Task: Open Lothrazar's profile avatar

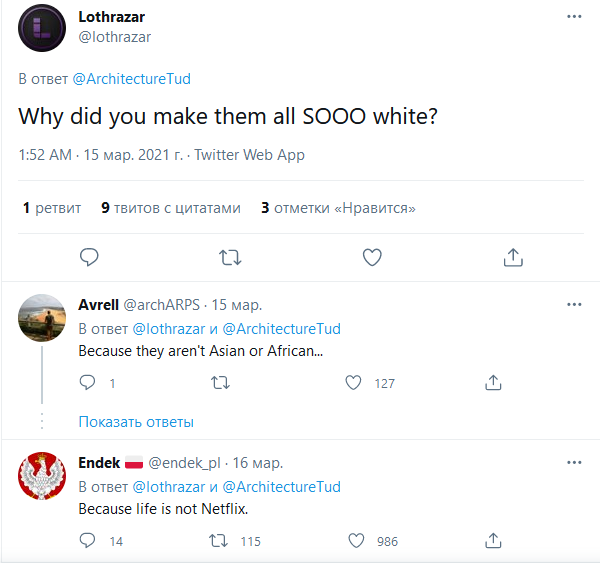Action: point(43,27)
